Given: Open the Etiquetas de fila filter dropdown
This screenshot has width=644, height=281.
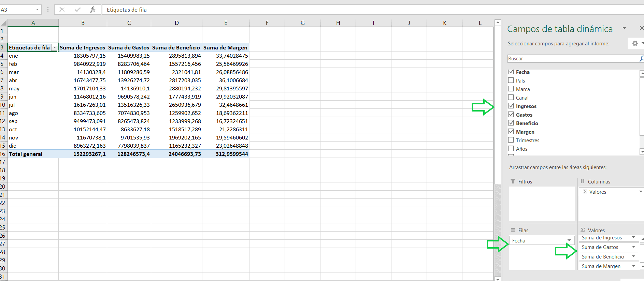Looking at the screenshot, I should [x=55, y=47].
